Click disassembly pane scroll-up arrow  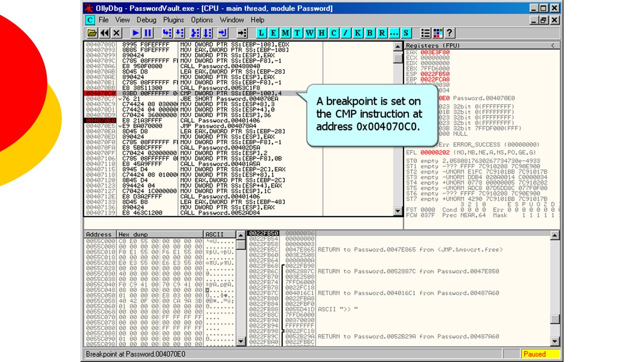[398, 46]
